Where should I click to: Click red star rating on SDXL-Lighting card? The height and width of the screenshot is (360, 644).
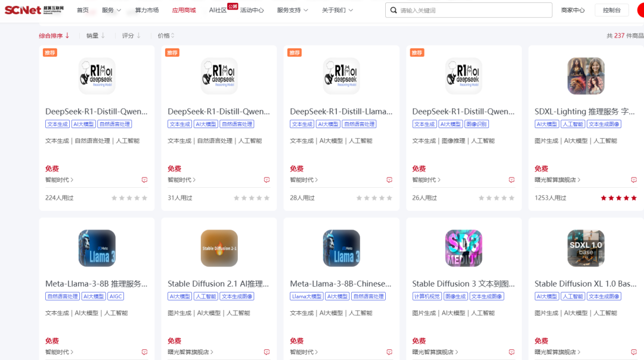pos(618,198)
